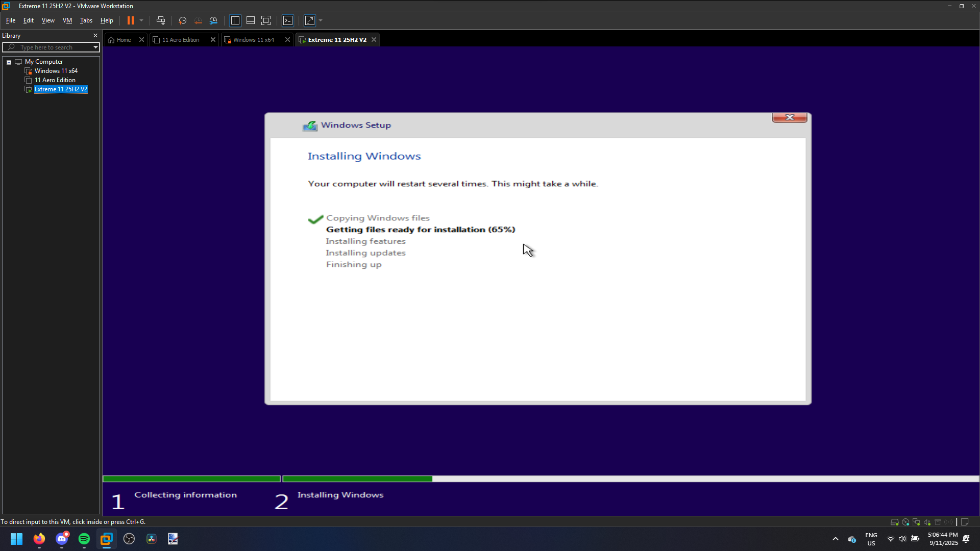Open OBS Studio from the taskbar
Image resolution: width=980 pixels, height=551 pixels.
click(x=129, y=539)
